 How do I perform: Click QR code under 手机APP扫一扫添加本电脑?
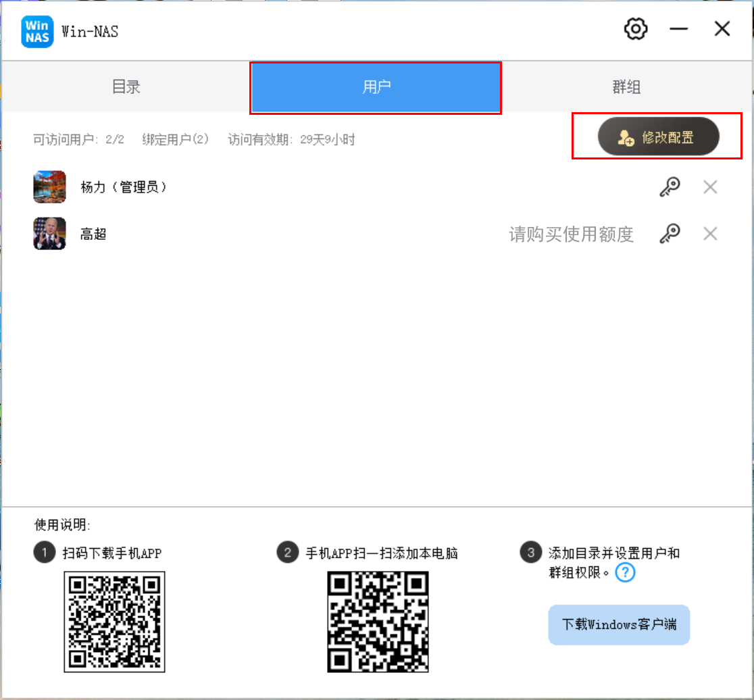[378, 622]
